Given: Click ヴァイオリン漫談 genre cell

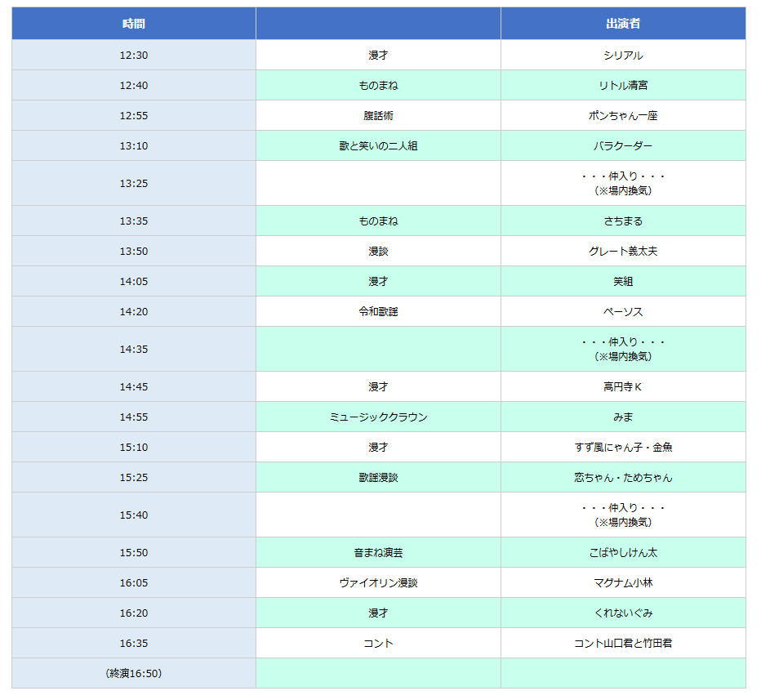Looking at the screenshot, I should tap(379, 582).
